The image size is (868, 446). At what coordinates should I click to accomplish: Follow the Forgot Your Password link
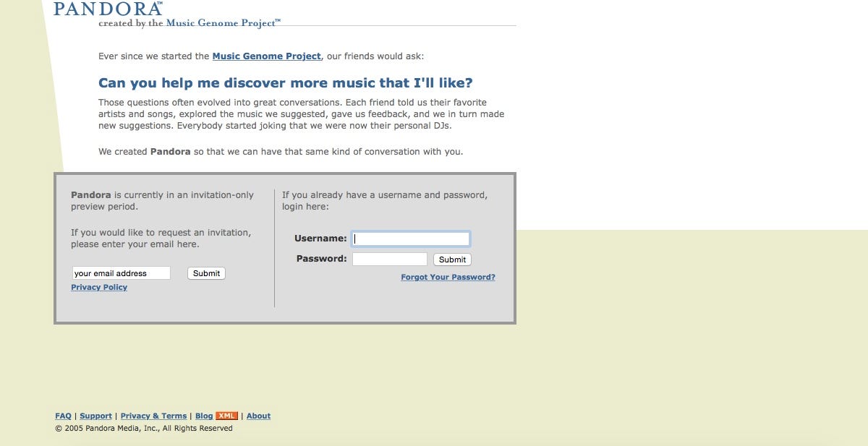448,277
